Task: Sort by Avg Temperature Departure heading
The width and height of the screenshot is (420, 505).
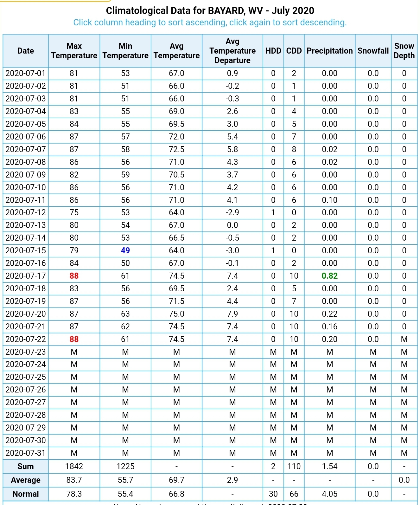Action: coord(232,51)
